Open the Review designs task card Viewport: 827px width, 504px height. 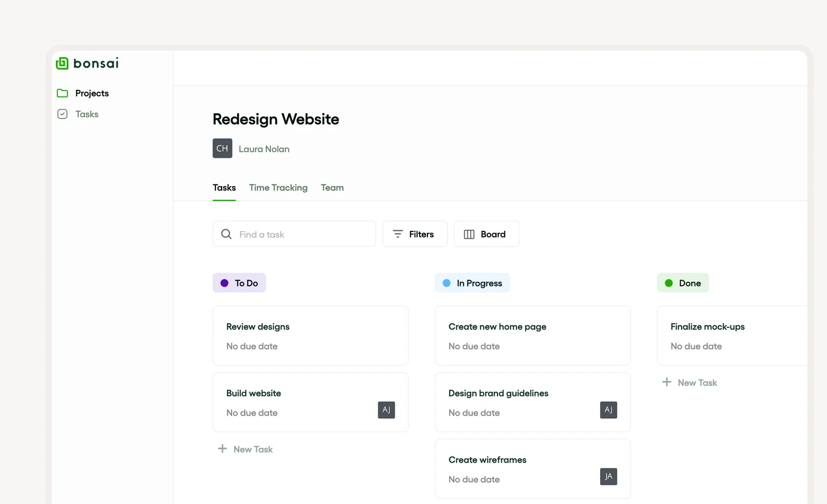click(x=311, y=336)
